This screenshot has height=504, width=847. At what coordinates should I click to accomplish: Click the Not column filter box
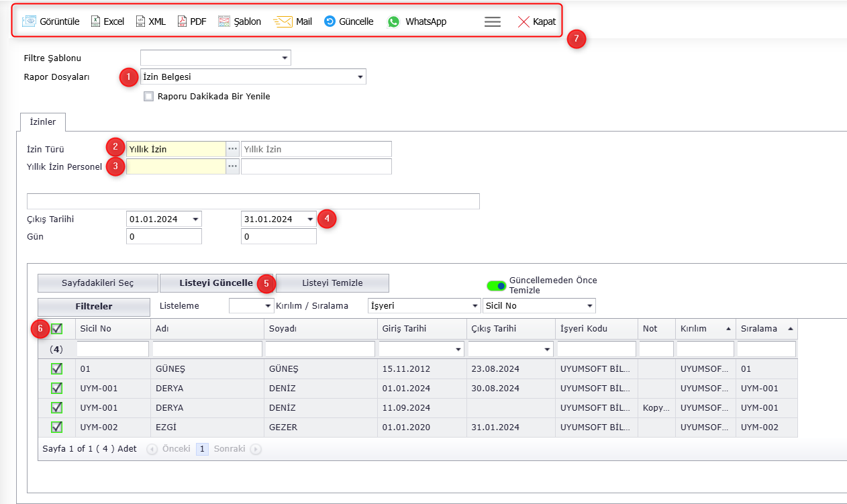pyautogui.click(x=656, y=349)
